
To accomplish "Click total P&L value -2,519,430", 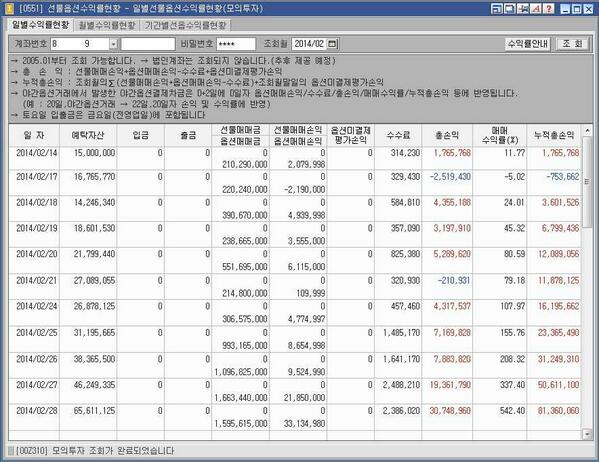I will point(450,177).
